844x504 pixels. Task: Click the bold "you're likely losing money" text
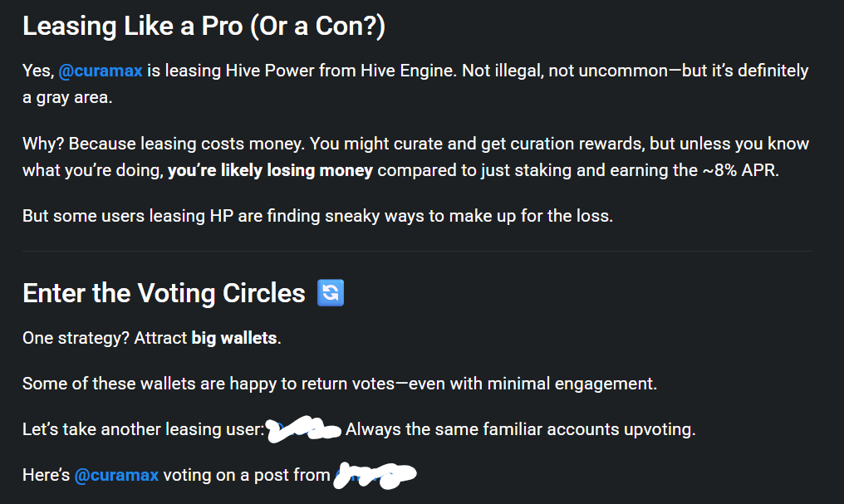(270, 170)
